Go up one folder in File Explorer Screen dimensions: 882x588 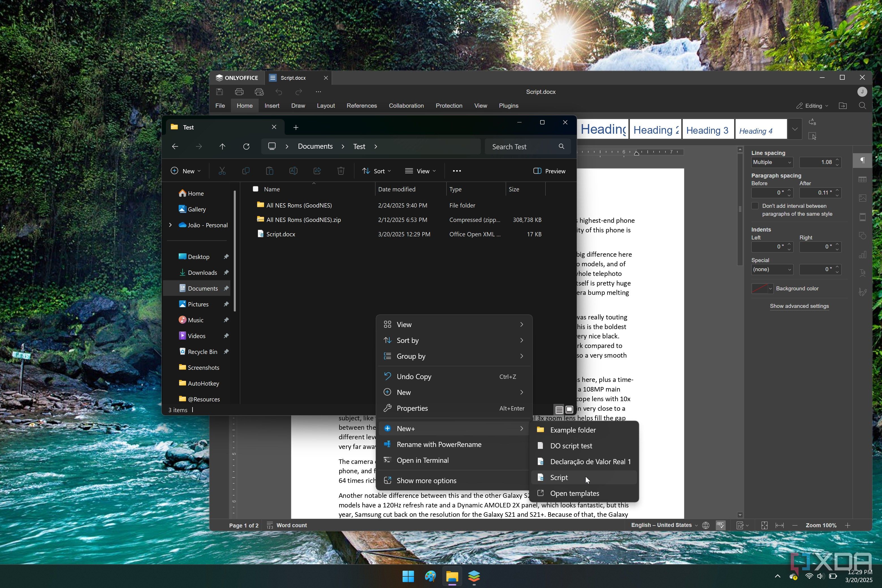(x=222, y=146)
